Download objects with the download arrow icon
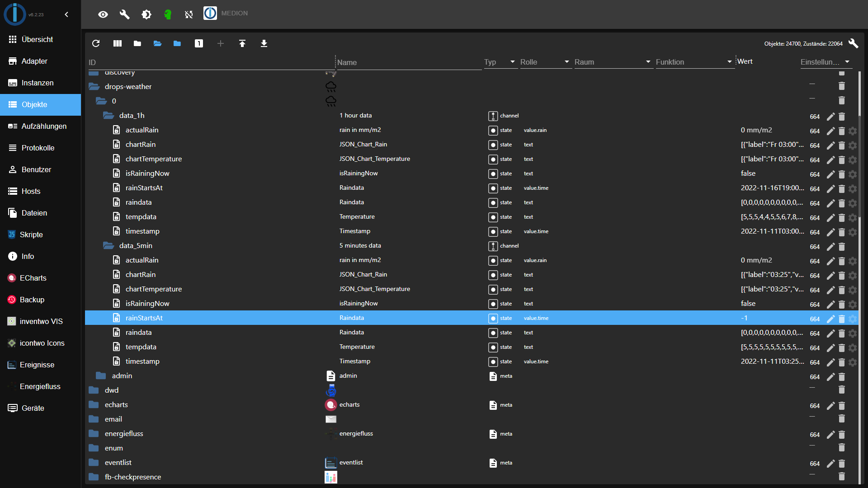 [264, 43]
